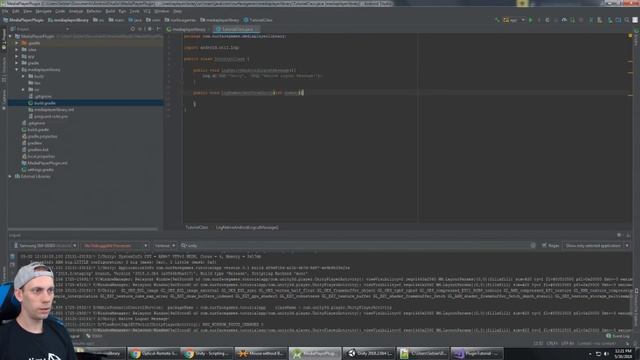This screenshot has width=640, height=360.
Task: Open Samsung device selector dropdown
Action: point(45,246)
